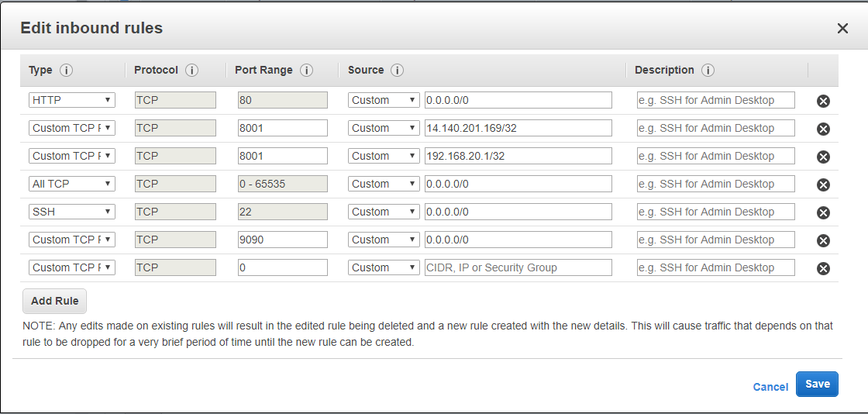The height and width of the screenshot is (414, 868).
Task: Open Source dropdown for 192.168.20.1/32 rule
Action: (383, 156)
